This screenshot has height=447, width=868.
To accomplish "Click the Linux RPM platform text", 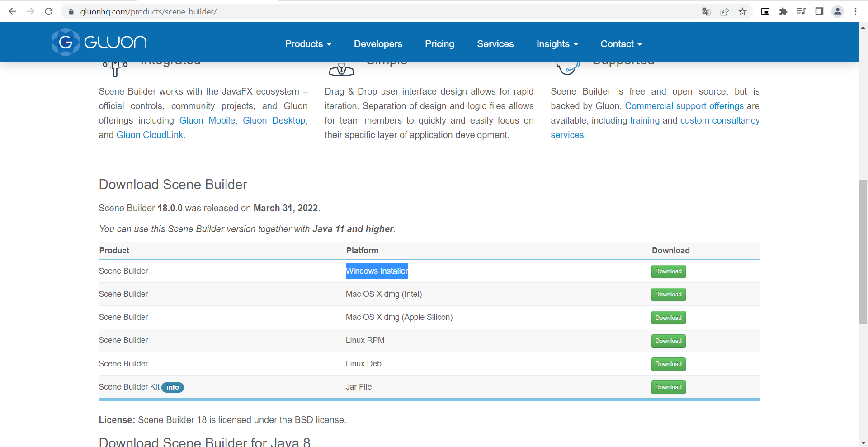I will click(365, 340).
